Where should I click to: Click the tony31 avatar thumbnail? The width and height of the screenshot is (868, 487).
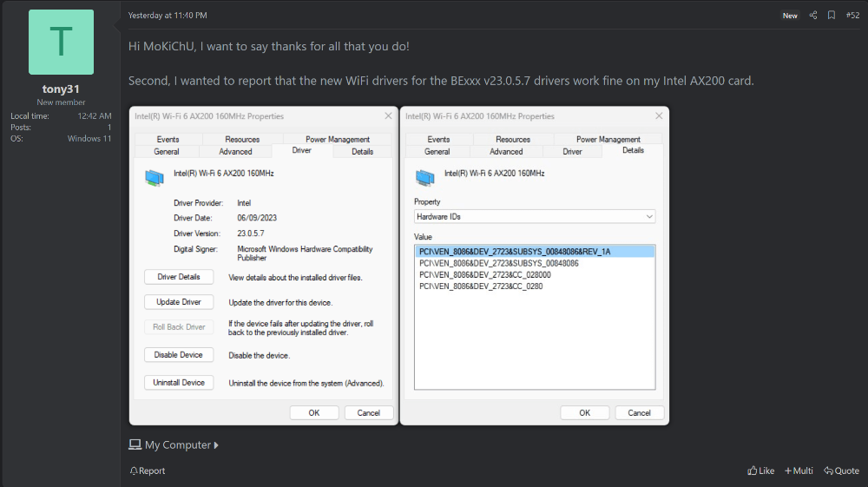pyautogui.click(x=61, y=43)
